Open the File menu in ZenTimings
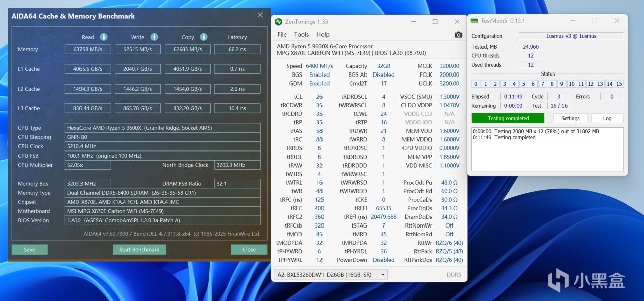This screenshot has width=644, height=301. tap(282, 35)
